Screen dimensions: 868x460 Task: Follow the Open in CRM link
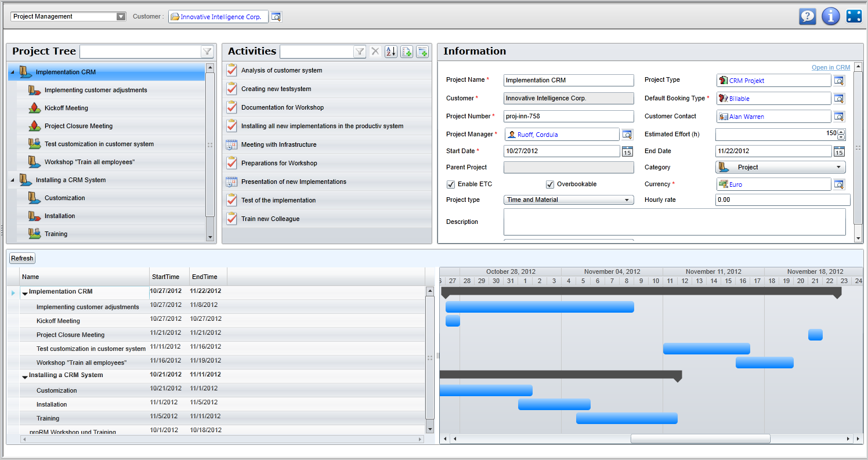[831, 68]
